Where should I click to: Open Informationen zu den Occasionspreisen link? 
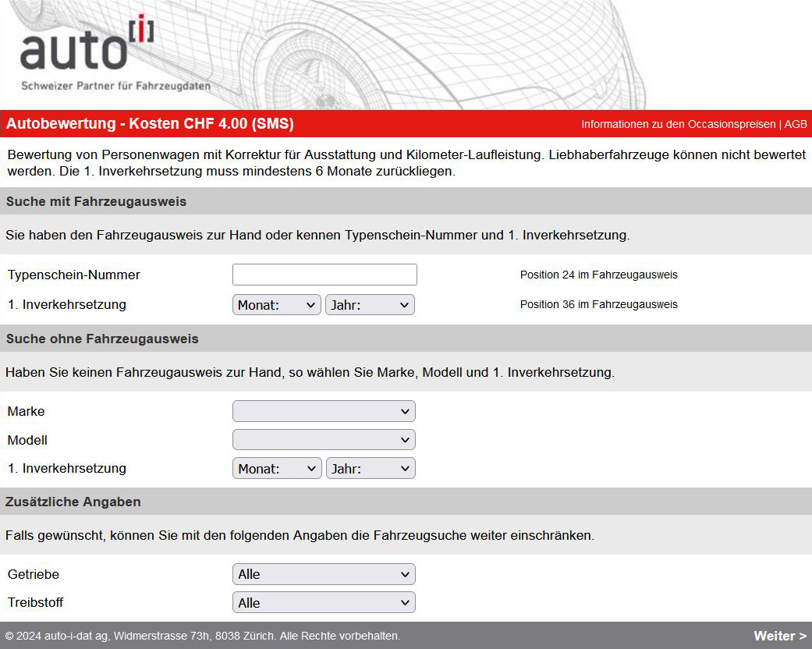678,125
